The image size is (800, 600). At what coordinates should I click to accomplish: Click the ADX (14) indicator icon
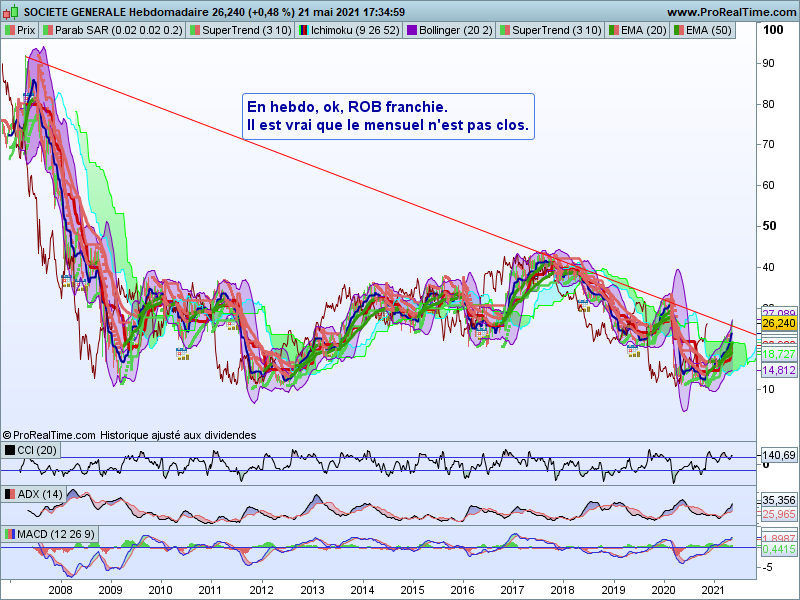(10, 495)
